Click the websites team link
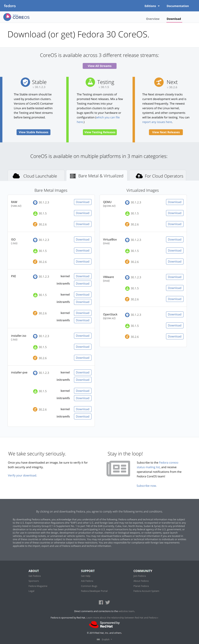The image size is (199, 644). (x=126, y=611)
